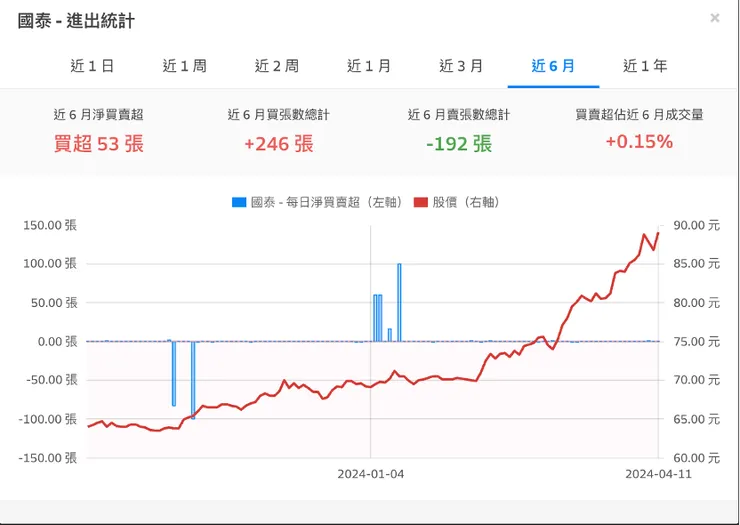Toggle the red 股價 legend swatch

coord(420,203)
